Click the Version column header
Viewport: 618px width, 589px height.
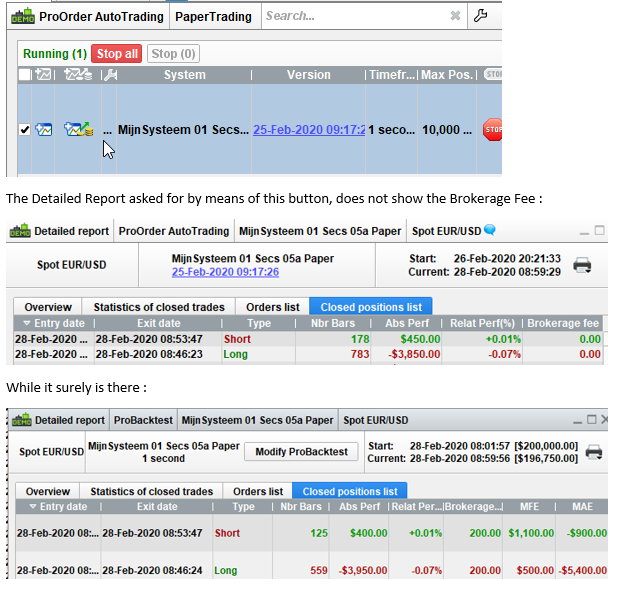pyautogui.click(x=309, y=75)
